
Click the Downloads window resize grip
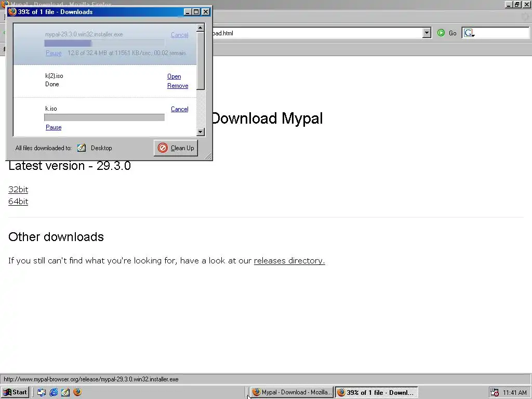208,156
